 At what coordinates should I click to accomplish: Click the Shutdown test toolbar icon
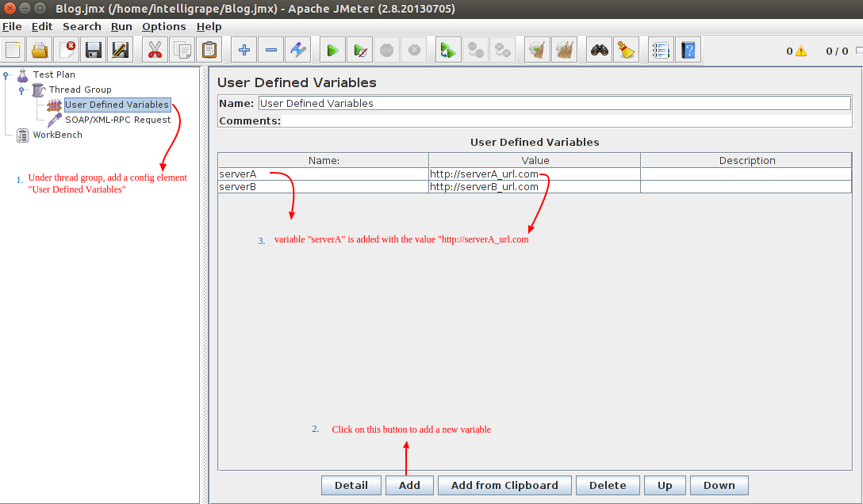pyautogui.click(x=414, y=51)
